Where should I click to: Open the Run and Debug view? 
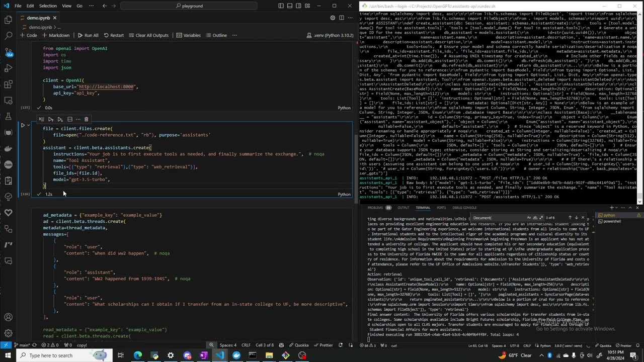8,68
